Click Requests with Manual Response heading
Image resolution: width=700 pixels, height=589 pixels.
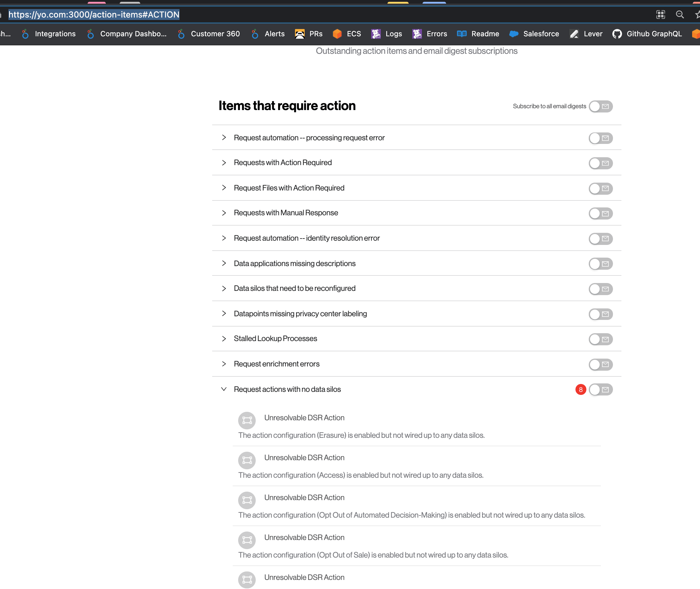click(x=286, y=213)
